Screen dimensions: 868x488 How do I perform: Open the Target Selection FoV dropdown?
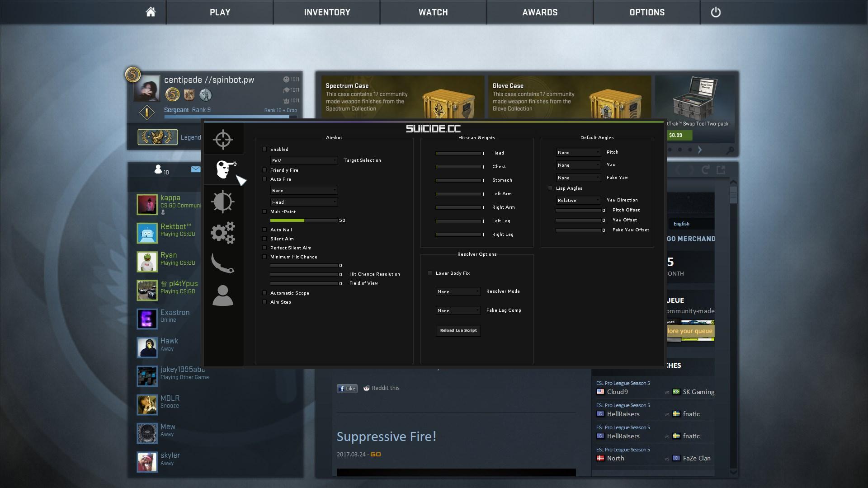(304, 160)
